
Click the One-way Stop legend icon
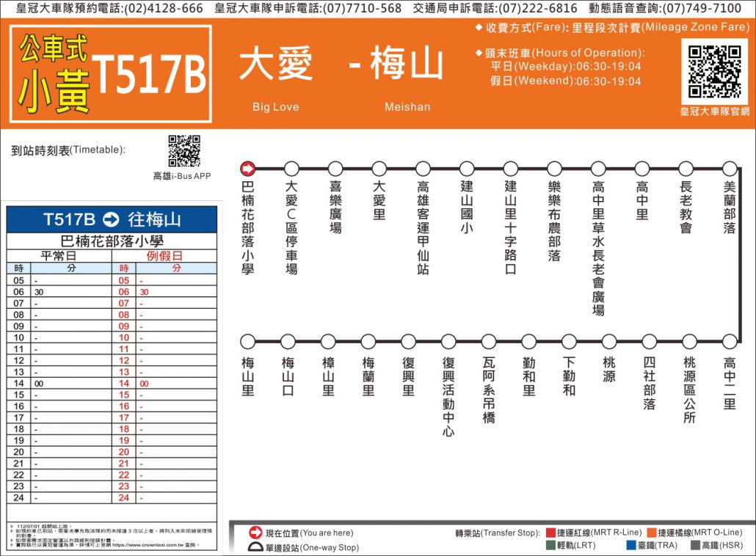coord(255,547)
